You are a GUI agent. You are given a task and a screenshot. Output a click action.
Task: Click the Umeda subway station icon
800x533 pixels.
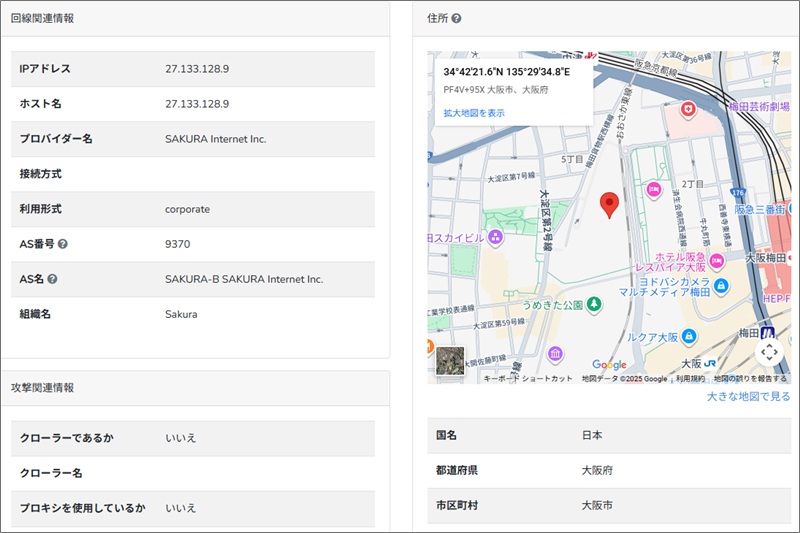click(768, 333)
